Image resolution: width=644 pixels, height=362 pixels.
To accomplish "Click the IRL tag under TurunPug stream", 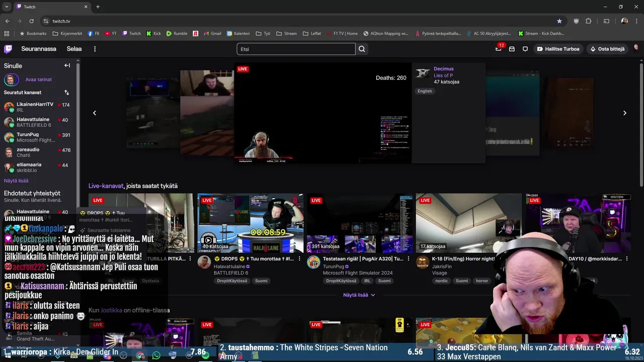I will [x=367, y=281].
